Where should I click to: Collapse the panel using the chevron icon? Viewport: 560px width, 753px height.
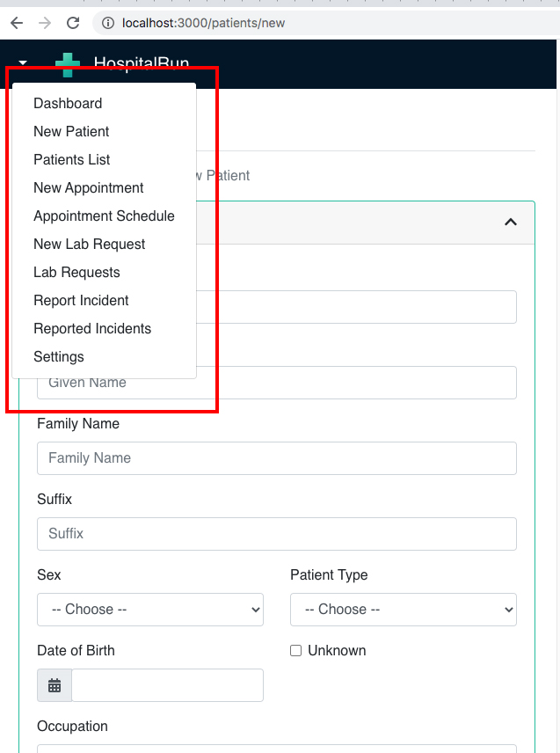point(511,223)
